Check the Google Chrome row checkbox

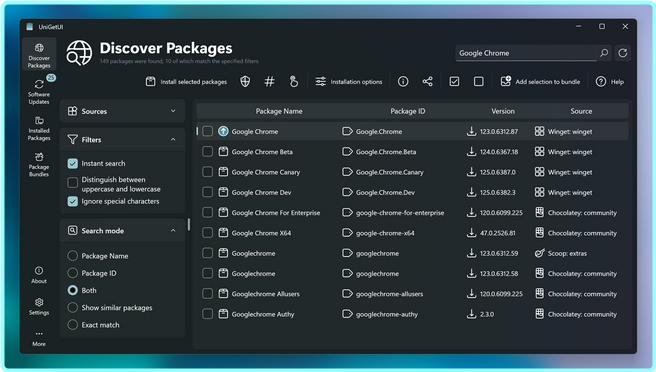[208, 131]
